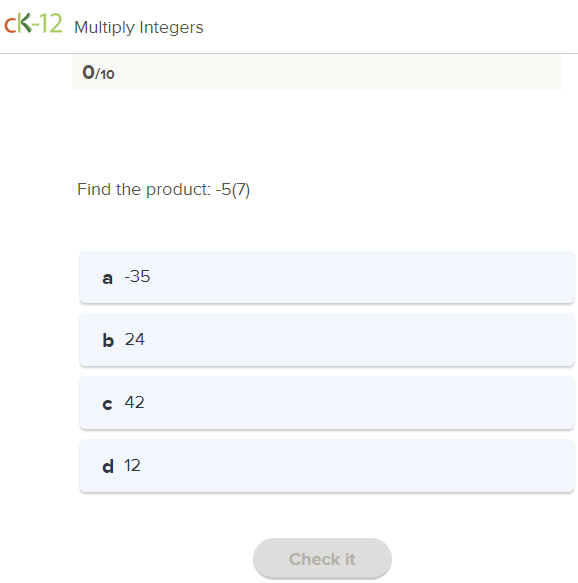The height and width of the screenshot is (583, 578).
Task: Click the 42 answer value
Action: [135, 402]
